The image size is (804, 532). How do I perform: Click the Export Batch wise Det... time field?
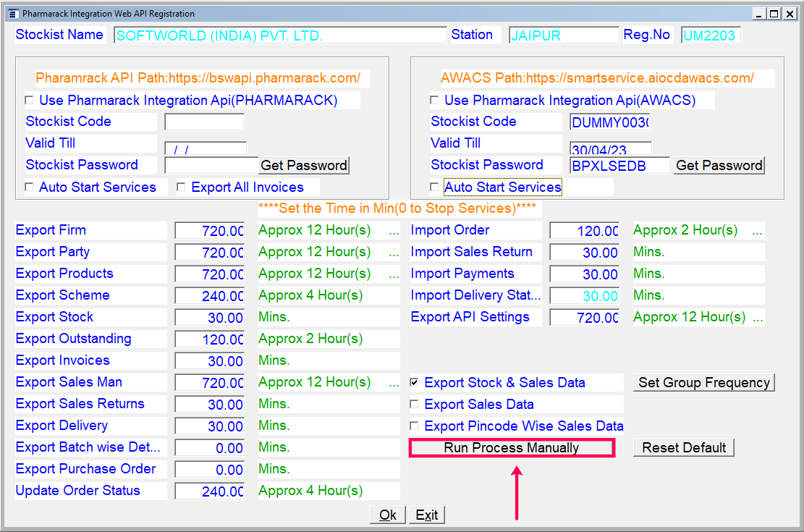[x=210, y=448]
